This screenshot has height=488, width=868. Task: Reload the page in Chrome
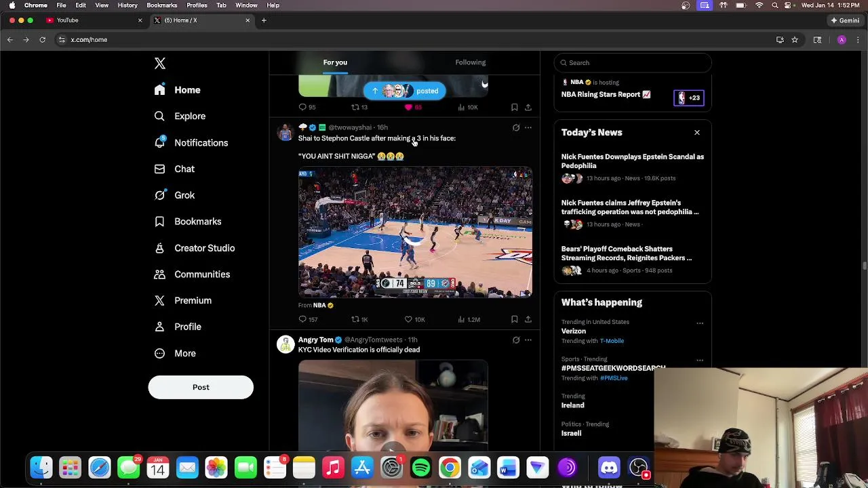42,40
